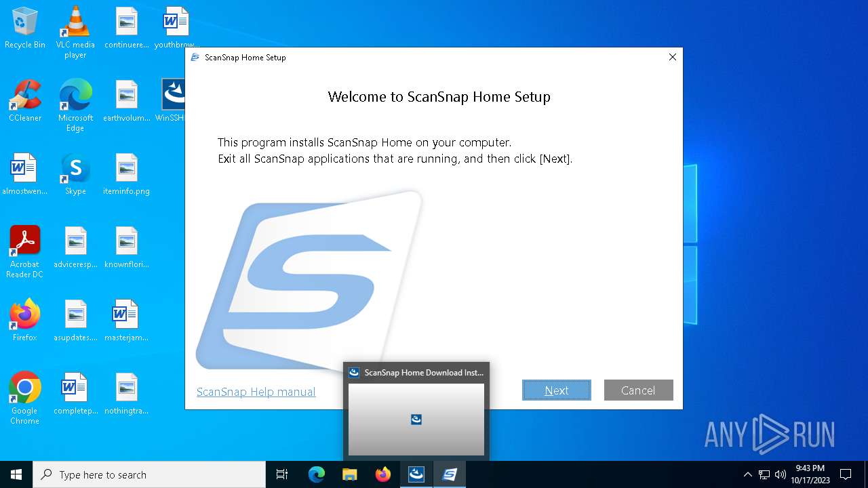This screenshot has height=488, width=868.
Task: Cancel the ScanSnap Home Setup
Action: point(639,390)
